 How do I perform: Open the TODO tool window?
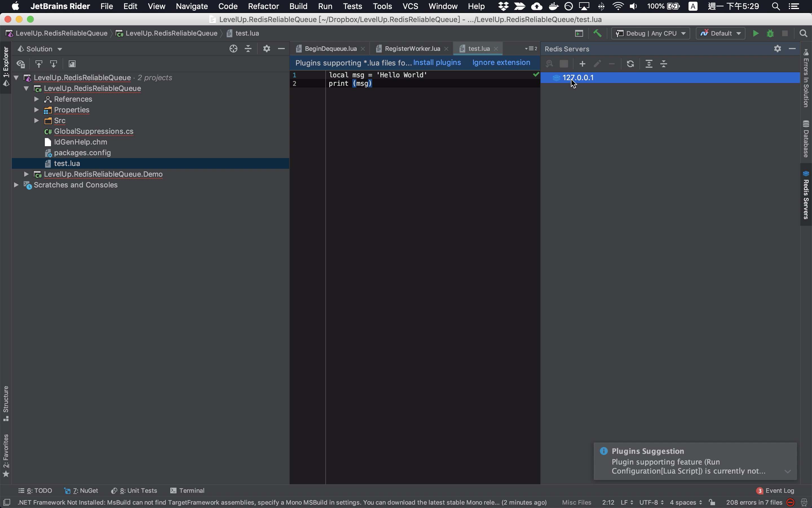[x=35, y=491]
